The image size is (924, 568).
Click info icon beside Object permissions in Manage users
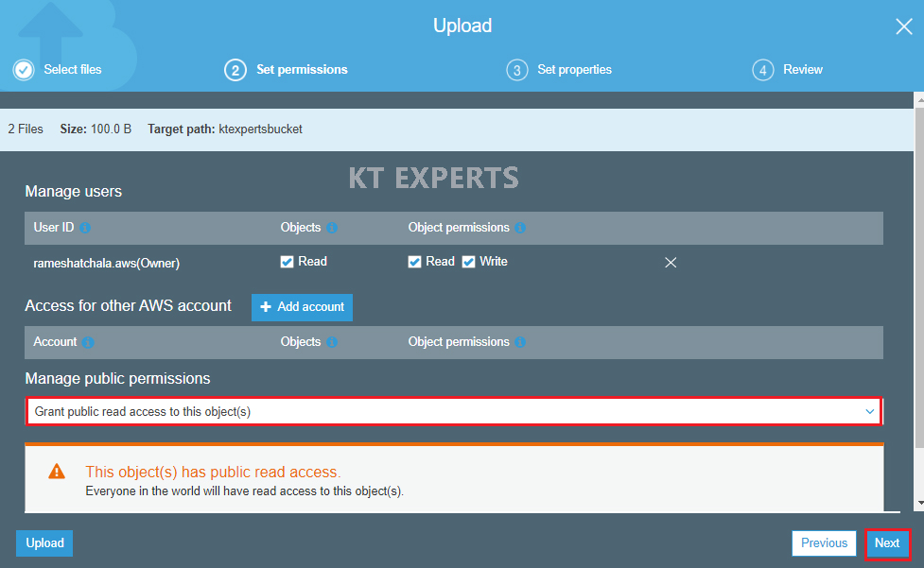tap(520, 229)
